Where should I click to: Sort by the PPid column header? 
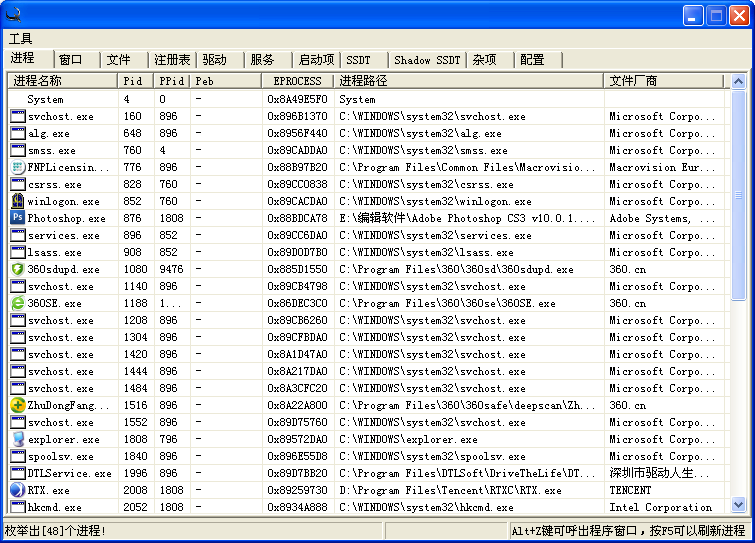point(172,81)
